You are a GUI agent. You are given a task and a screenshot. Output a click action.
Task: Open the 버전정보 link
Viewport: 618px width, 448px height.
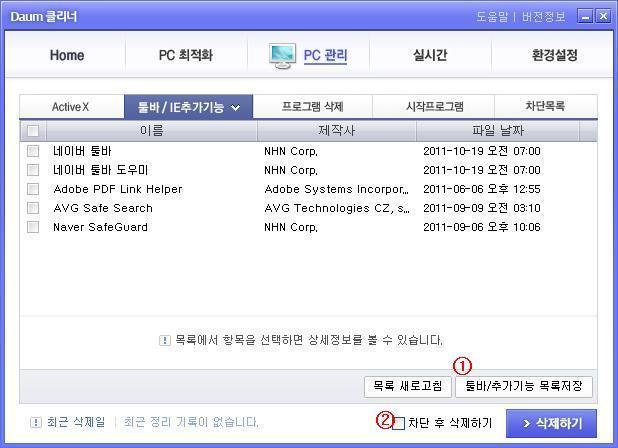coord(544,17)
